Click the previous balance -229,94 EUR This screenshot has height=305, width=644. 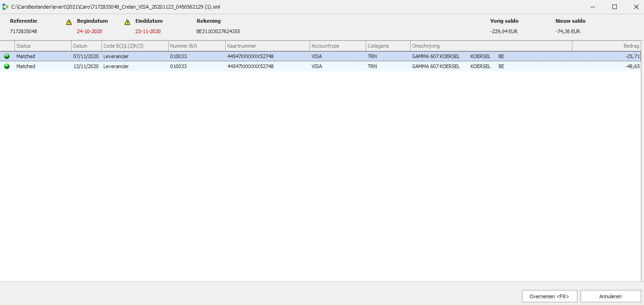[504, 31]
